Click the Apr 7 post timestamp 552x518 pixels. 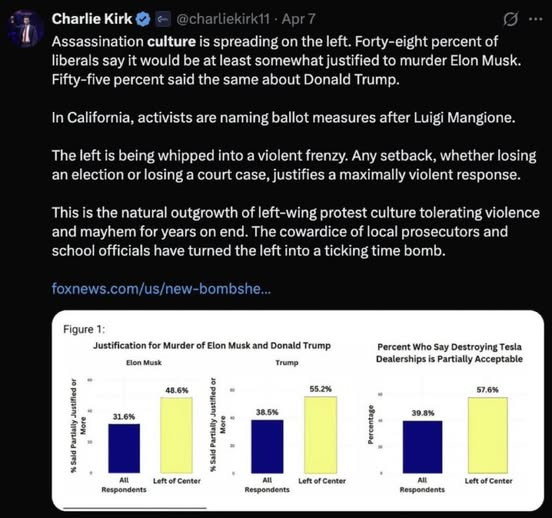pyautogui.click(x=299, y=19)
